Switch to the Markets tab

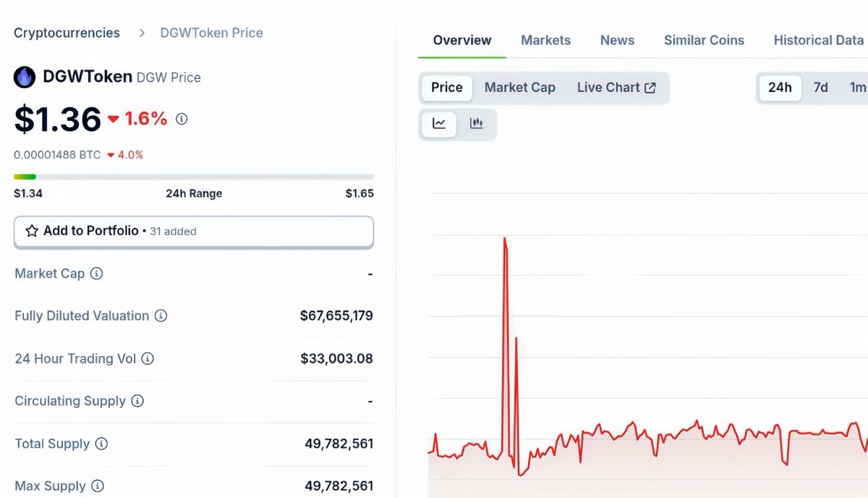click(x=546, y=40)
